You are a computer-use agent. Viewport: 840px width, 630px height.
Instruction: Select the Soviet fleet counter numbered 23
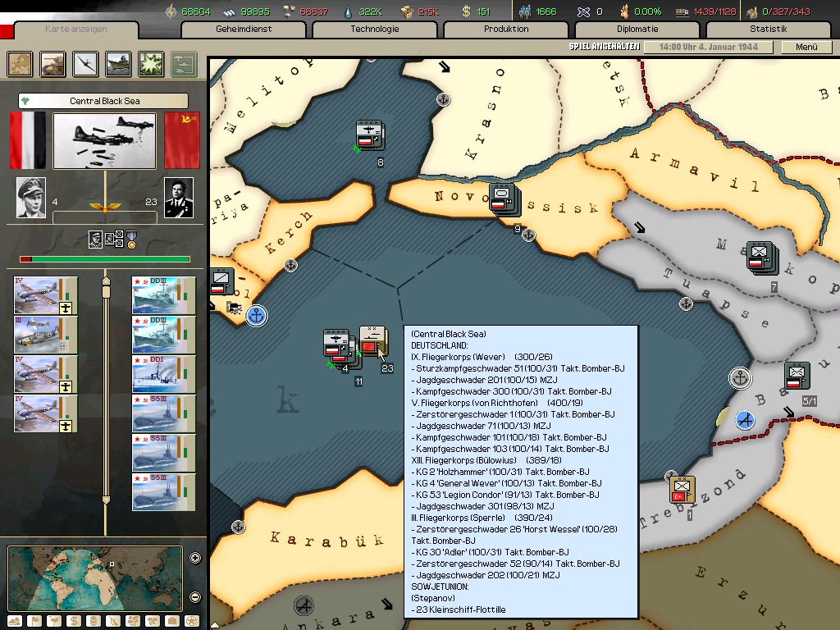(373, 341)
